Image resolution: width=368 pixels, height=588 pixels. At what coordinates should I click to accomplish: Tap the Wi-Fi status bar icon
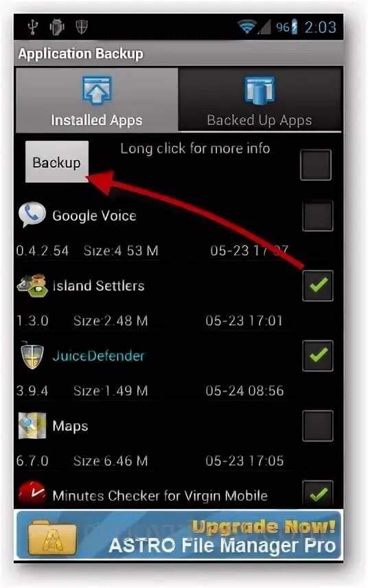[247, 27]
